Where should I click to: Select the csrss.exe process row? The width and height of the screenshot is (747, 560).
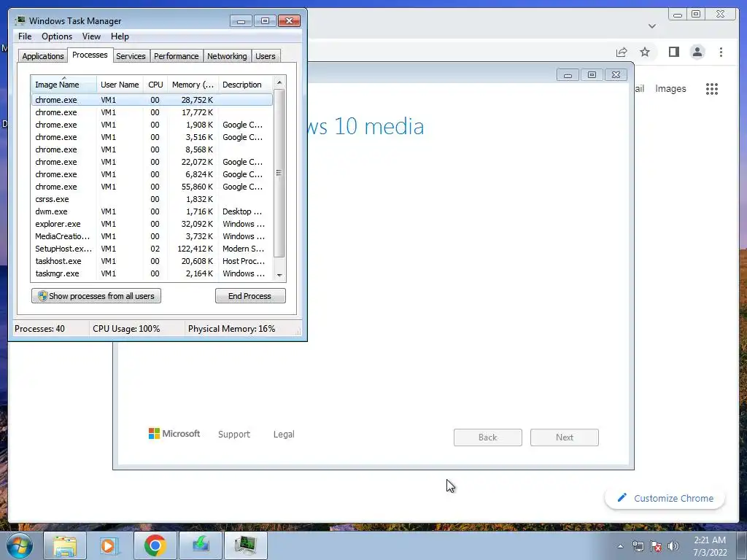152,199
